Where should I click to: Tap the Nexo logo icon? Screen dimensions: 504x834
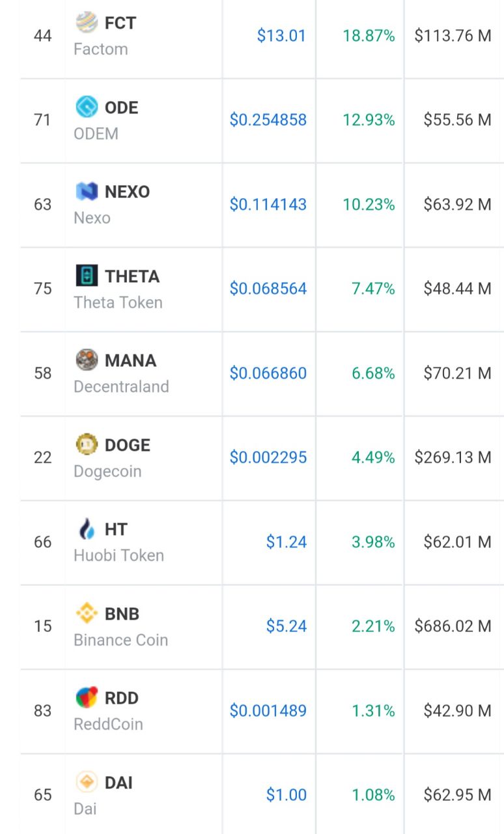pyautogui.click(x=87, y=191)
